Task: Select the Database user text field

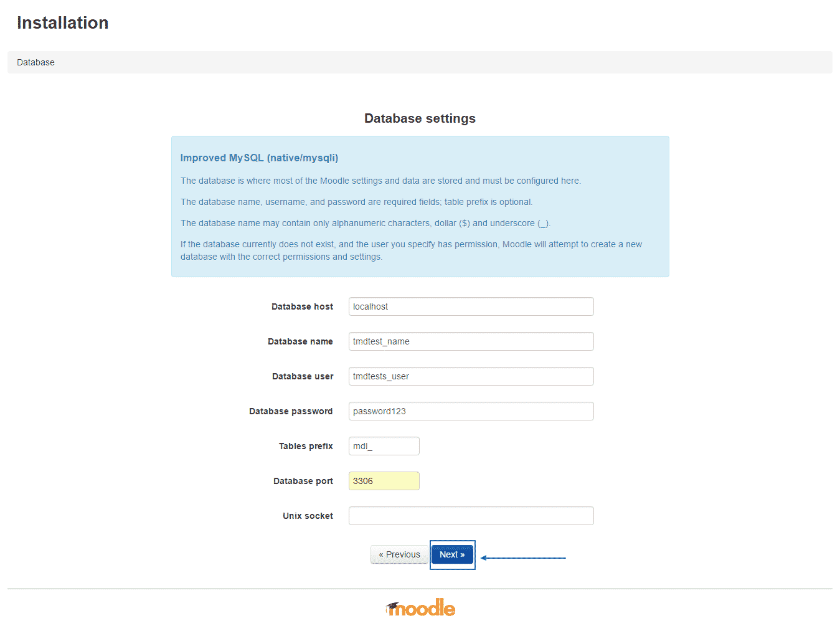Action: pyautogui.click(x=471, y=376)
